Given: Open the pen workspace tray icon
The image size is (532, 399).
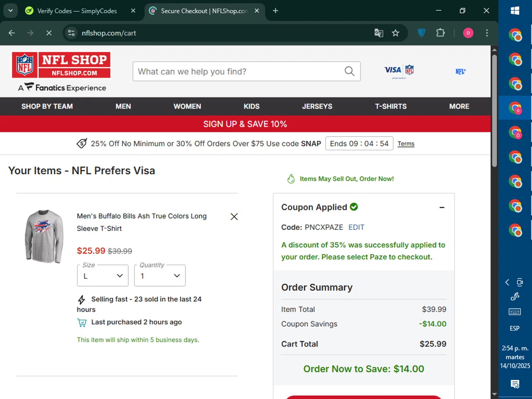Looking at the screenshot, I should click(x=515, y=297).
